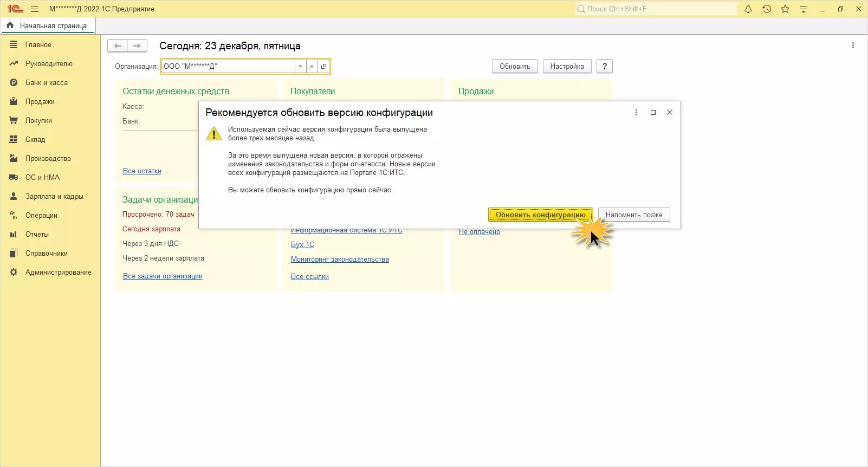Expand the Организация dropdown arrow
The width and height of the screenshot is (868, 467).
tap(300, 66)
